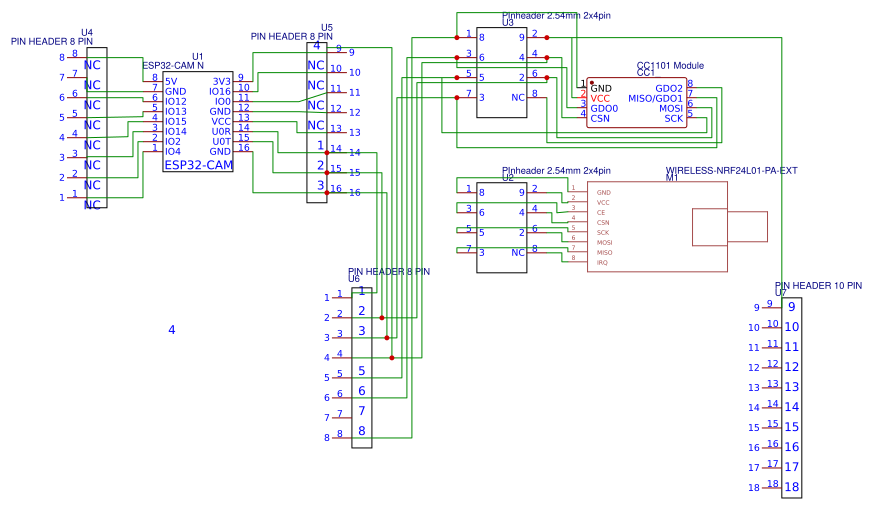The height and width of the screenshot is (508, 873).
Task: Select the antenna symbol of NRF24L01 module
Action: click(730, 227)
